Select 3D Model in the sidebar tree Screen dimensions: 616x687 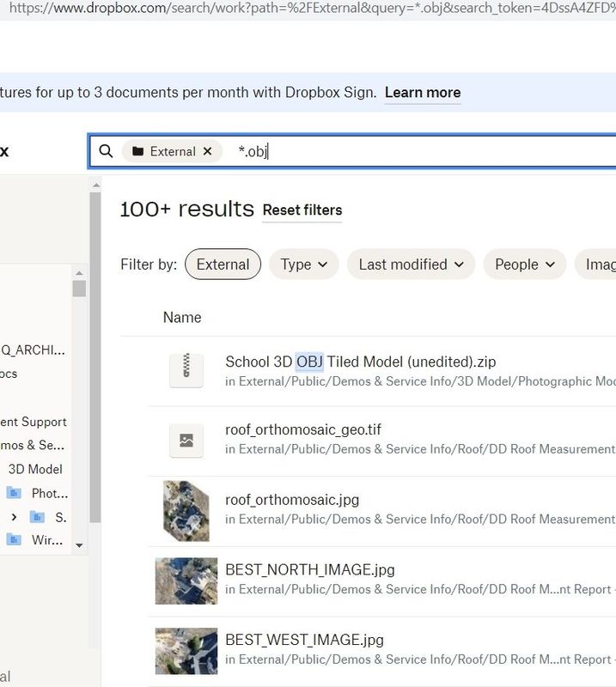pyautogui.click(x=34, y=469)
